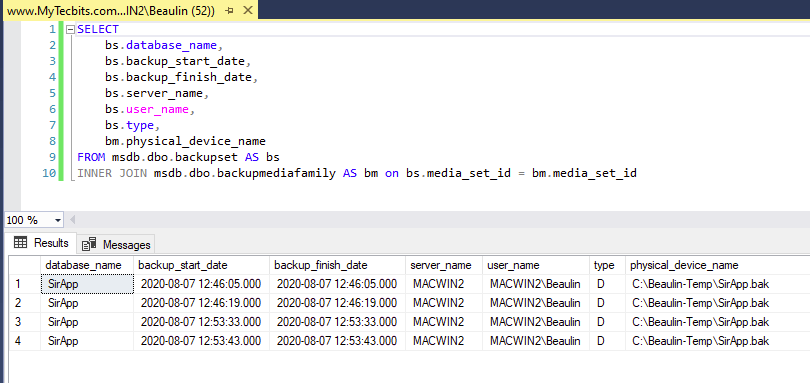The height and width of the screenshot is (383, 810).
Task: Click type D cell in row 1
Action: [608, 284]
